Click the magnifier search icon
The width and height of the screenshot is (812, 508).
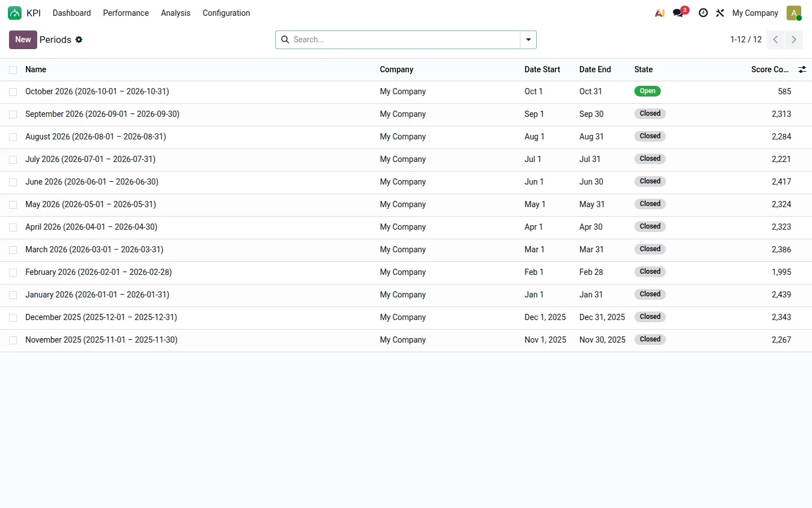tap(285, 40)
